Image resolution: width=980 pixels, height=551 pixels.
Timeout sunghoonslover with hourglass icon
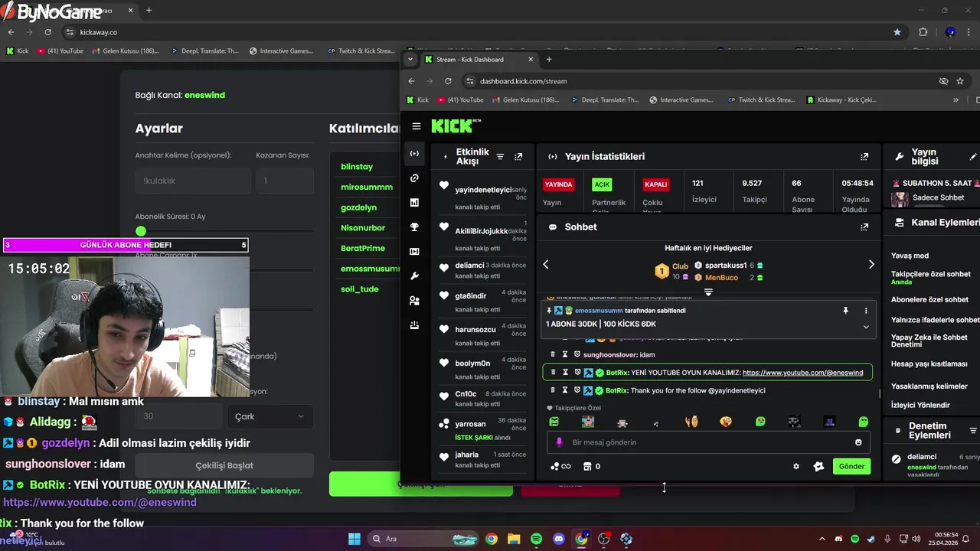pos(565,354)
